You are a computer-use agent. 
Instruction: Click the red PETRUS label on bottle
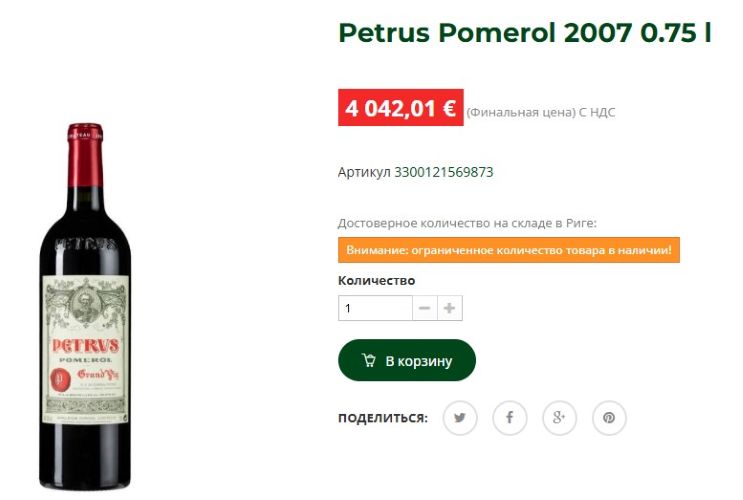(x=85, y=345)
